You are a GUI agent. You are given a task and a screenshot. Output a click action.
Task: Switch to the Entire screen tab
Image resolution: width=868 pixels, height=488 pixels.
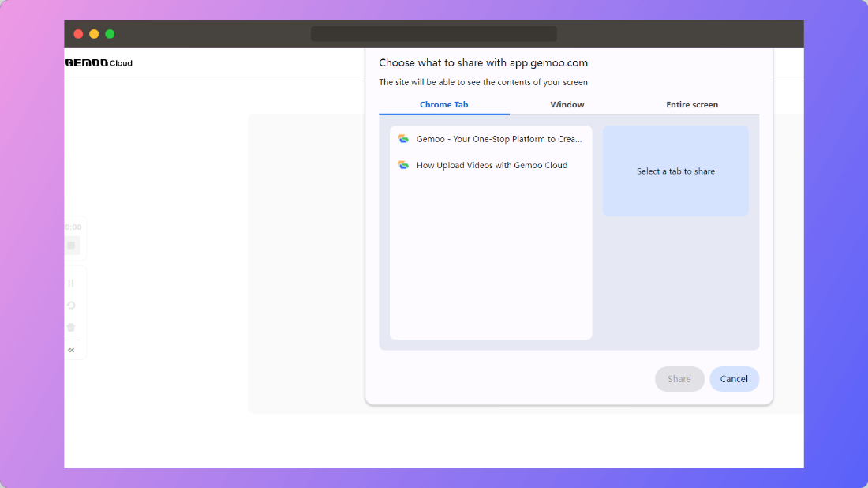pos(692,105)
